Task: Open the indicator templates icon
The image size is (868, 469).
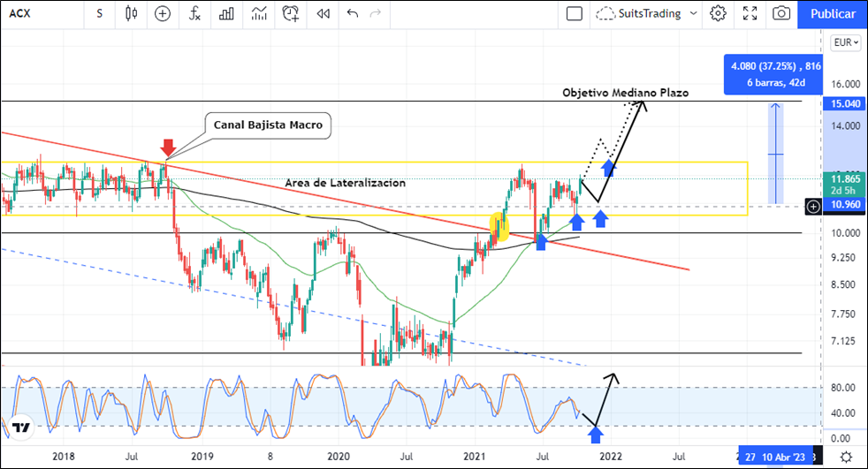Action: [x=258, y=13]
